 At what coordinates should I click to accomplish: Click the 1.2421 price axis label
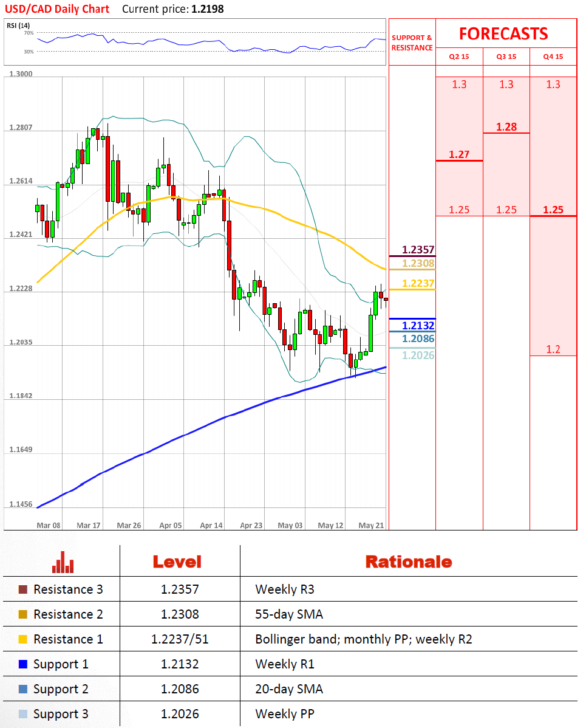click(21, 235)
